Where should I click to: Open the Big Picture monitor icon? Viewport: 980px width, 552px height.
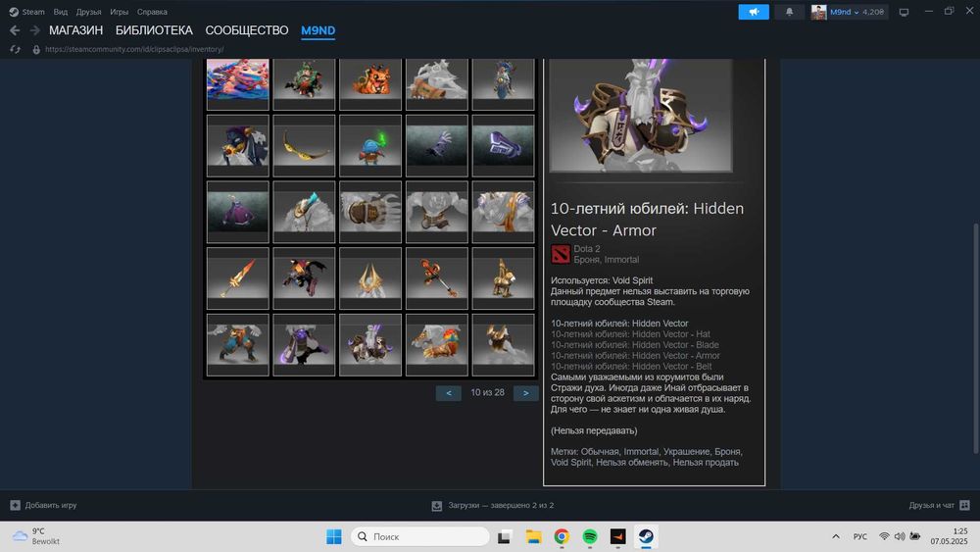[x=904, y=12]
